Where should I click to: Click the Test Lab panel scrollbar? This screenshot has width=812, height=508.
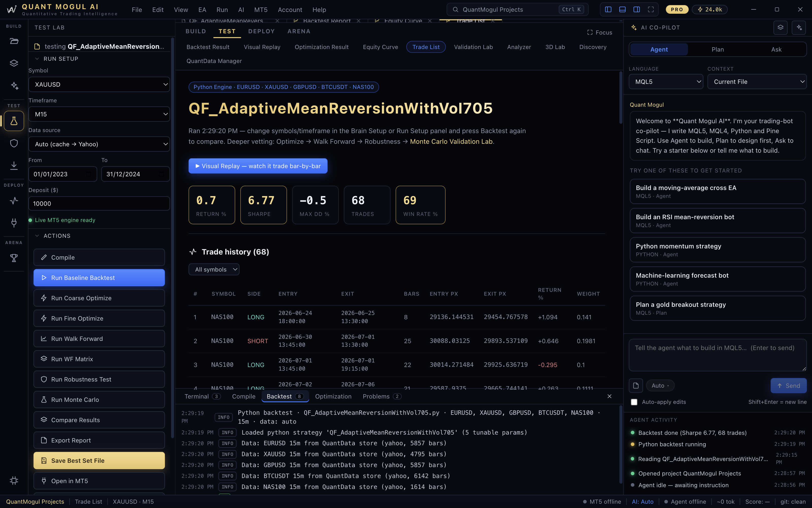coord(173,239)
